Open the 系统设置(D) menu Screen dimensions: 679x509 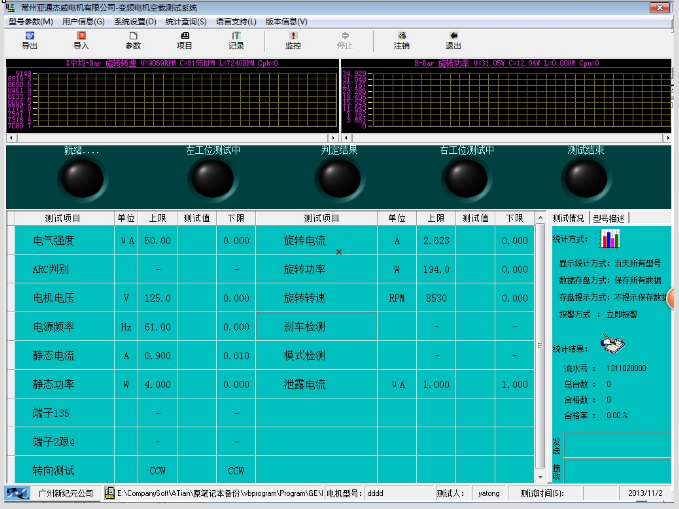pos(134,21)
